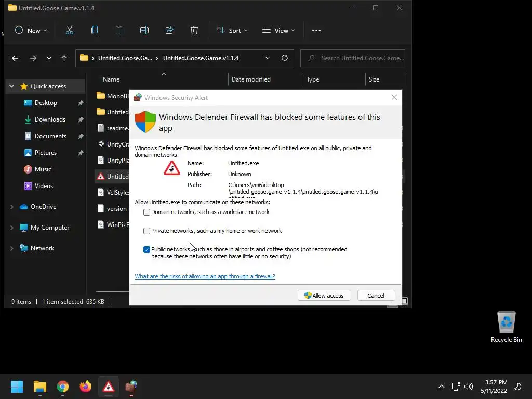Cancel the Windows Security Alert
This screenshot has height=399, width=532.
click(x=376, y=296)
